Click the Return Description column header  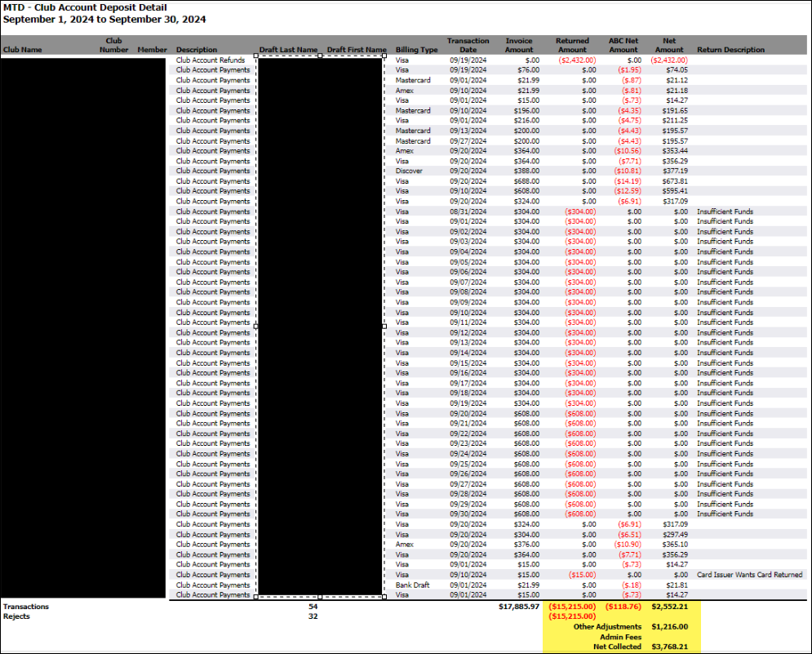click(730, 50)
